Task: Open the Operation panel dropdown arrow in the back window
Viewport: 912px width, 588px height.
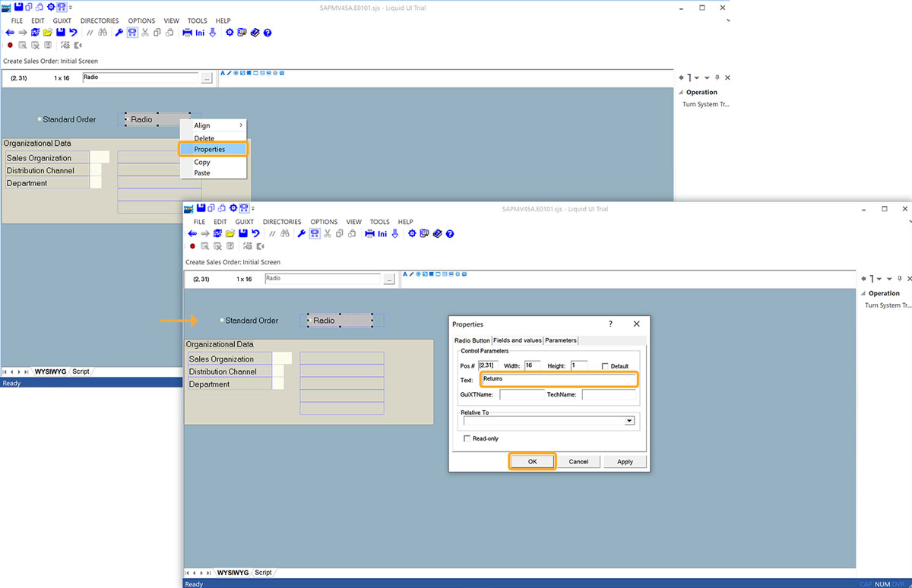Action: point(707,77)
